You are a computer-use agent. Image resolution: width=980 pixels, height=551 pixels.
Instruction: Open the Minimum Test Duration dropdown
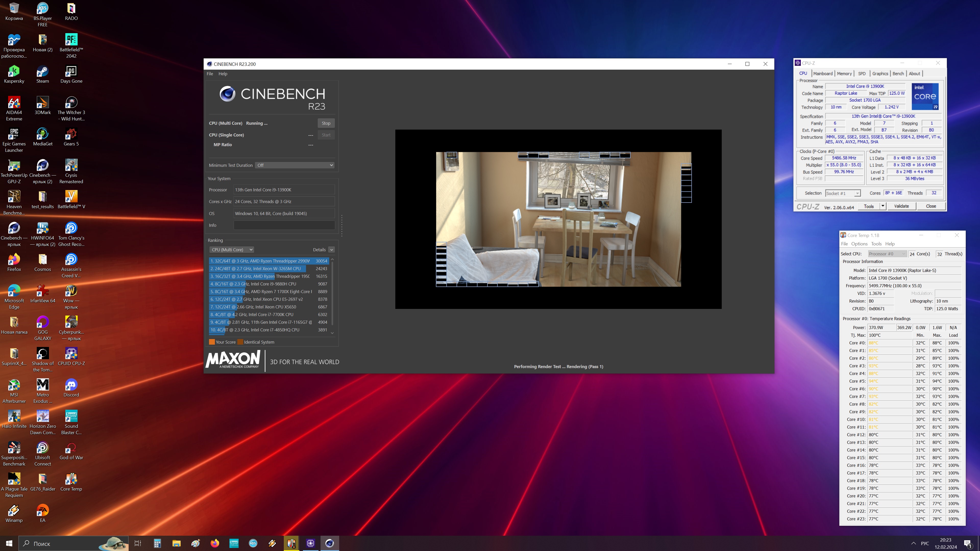295,165
